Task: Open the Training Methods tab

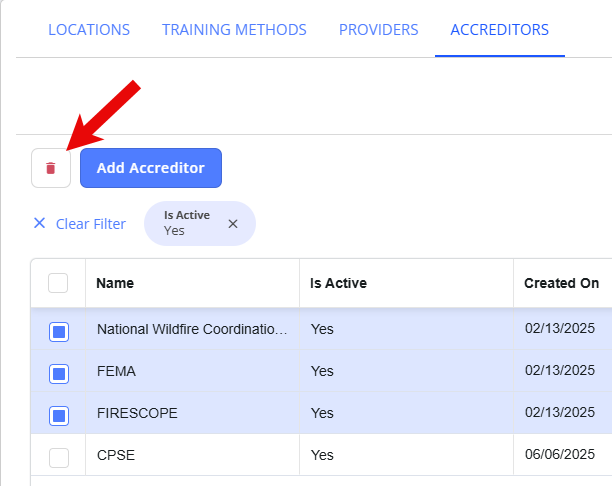Action: point(234,30)
